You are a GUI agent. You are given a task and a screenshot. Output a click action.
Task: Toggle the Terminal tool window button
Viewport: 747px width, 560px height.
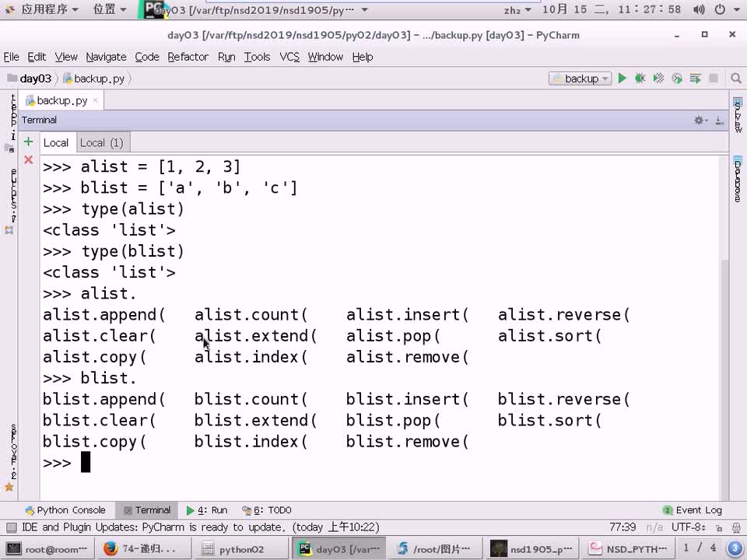point(147,510)
